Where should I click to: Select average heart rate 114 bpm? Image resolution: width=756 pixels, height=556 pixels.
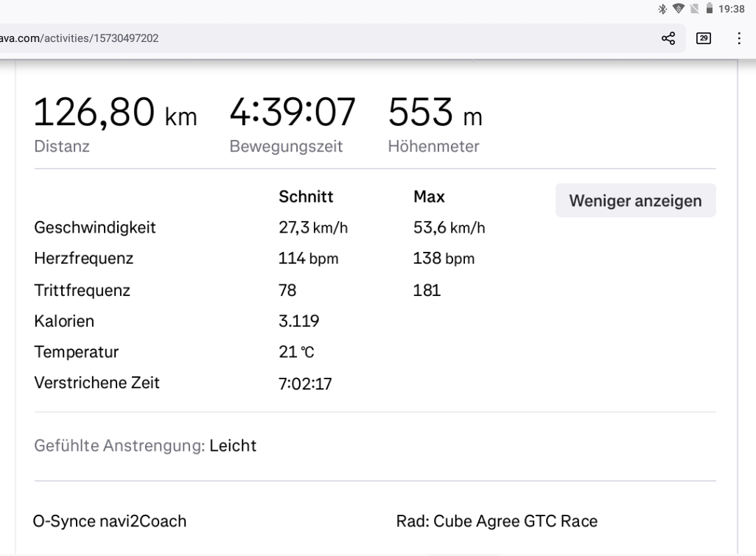coord(309,258)
